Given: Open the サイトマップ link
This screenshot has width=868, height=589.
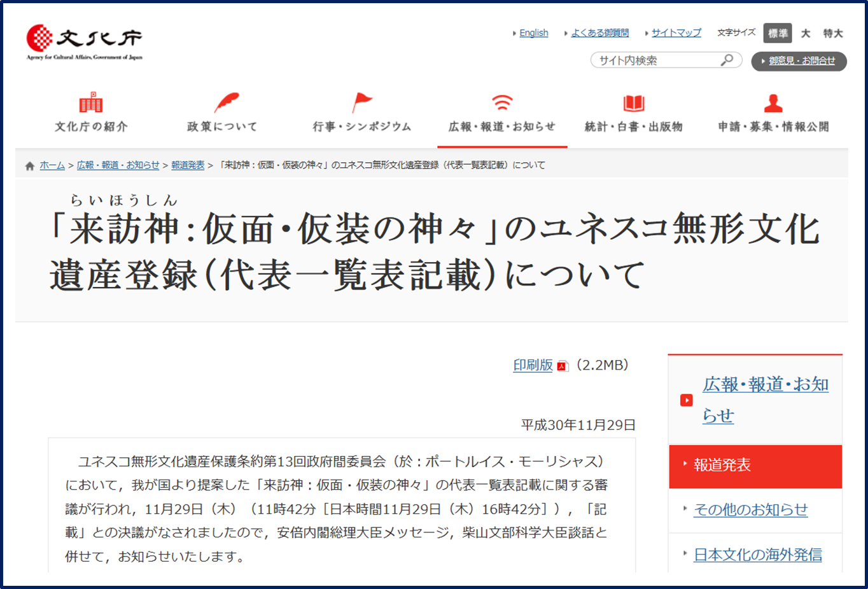Looking at the screenshot, I should (x=676, y=33).
